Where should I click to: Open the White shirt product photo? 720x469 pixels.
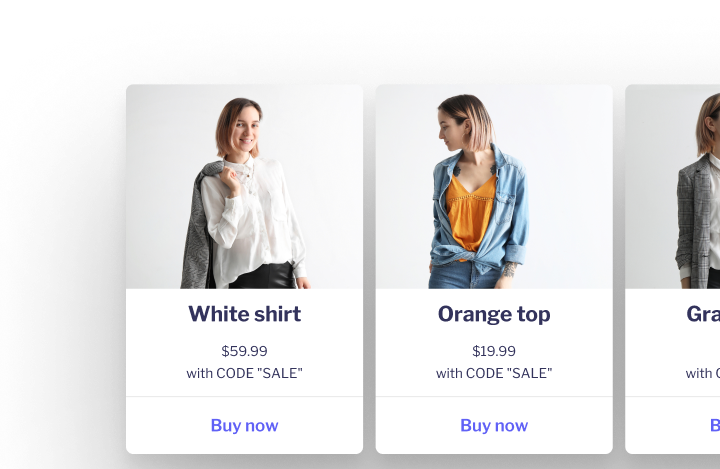coord(244,186)
